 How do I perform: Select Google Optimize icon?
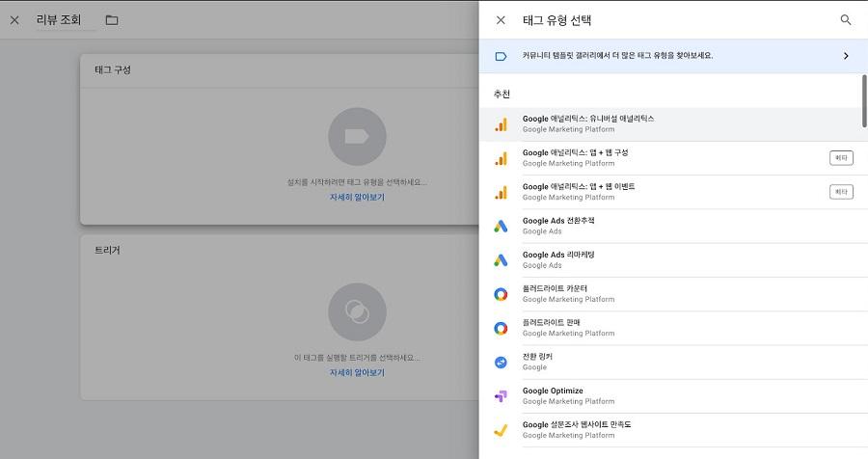point(501,396)
